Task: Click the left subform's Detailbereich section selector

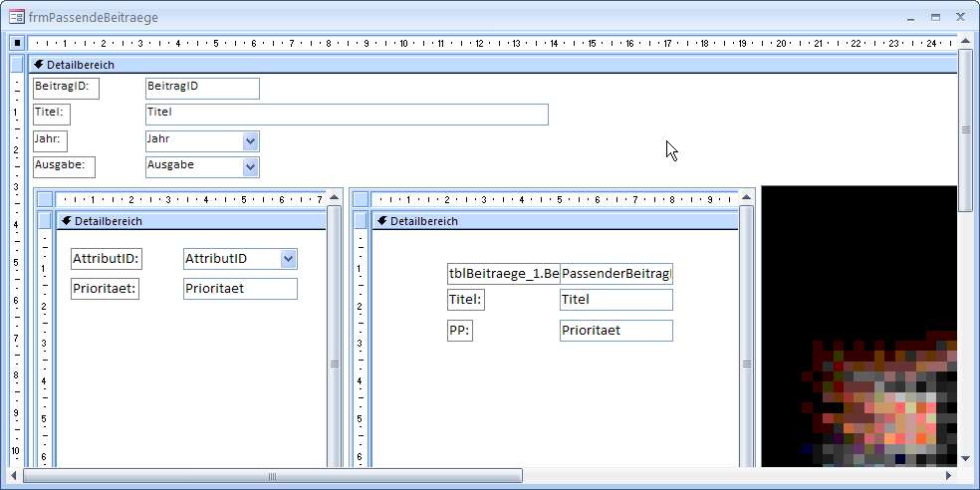Action: pos(44,220)
